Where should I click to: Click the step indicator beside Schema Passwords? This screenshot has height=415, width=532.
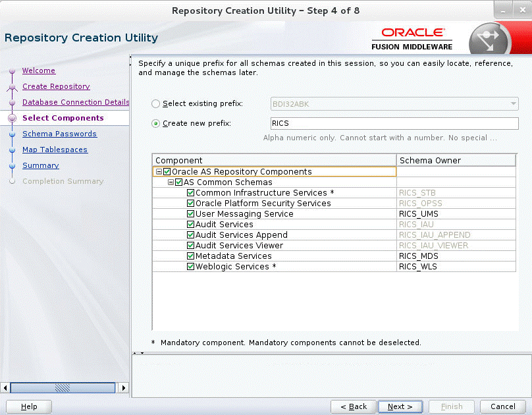(11, 134)
